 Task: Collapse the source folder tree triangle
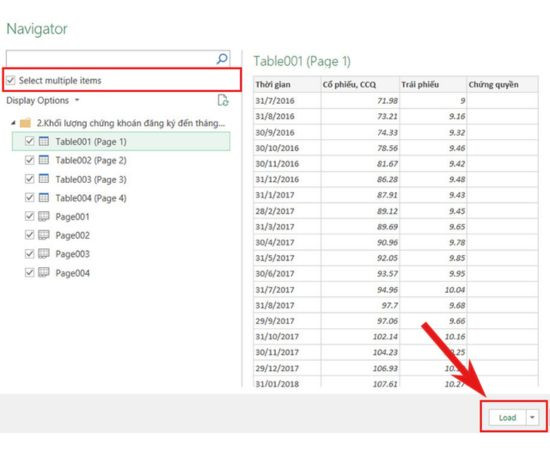[13, 123]
